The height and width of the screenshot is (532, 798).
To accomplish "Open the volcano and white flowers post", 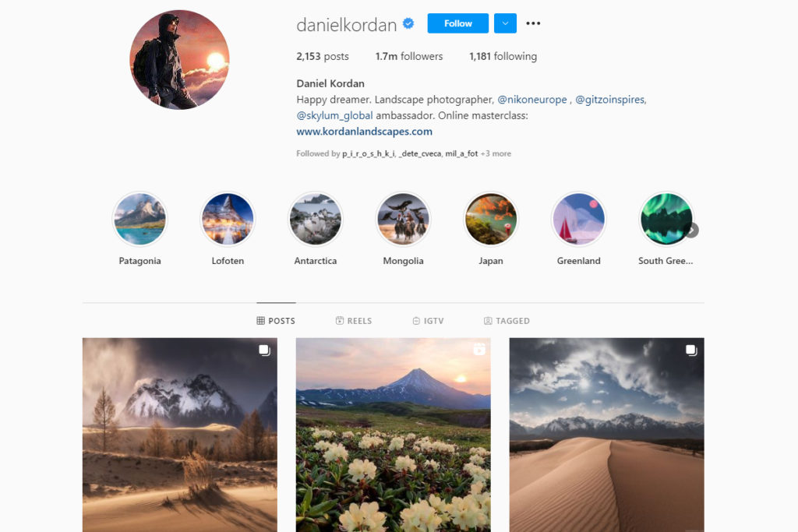I will (x=394, y=435).
